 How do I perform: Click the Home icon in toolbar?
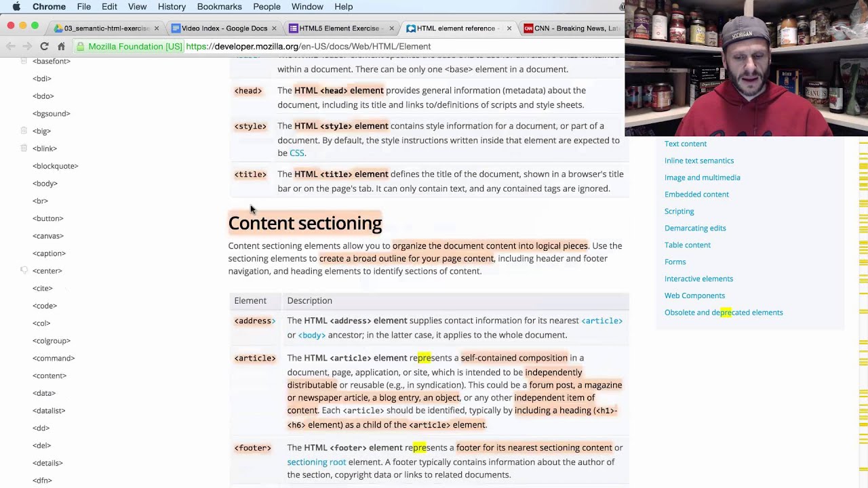(61, 46)
